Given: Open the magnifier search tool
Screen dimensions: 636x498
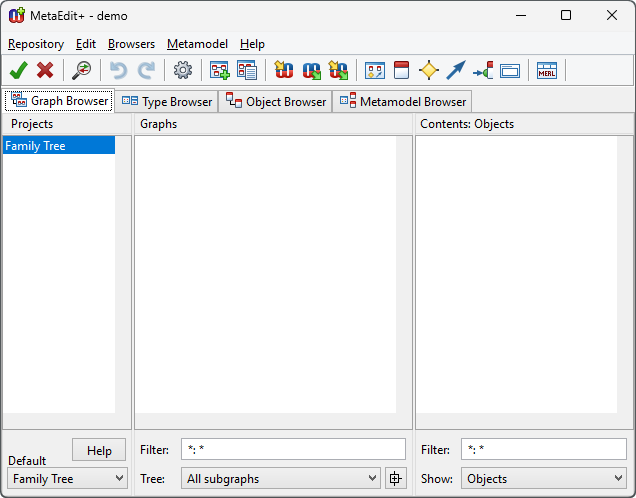Looking at the screenshot, I should pos(82,71).
